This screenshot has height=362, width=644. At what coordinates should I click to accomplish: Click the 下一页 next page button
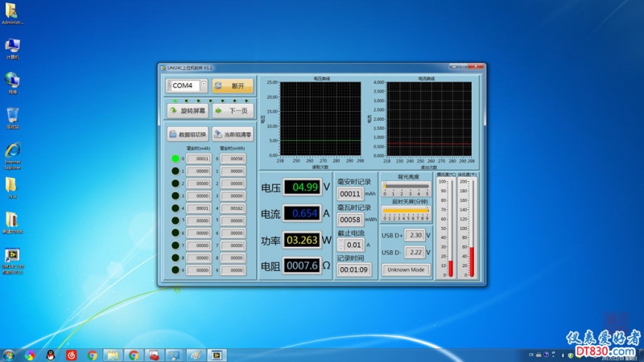pyautogui.click(x=233, y=110)
